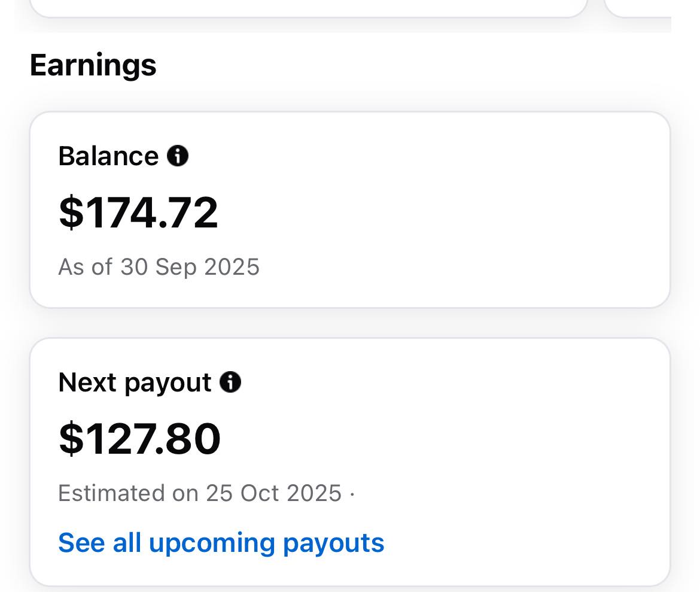Image resolution: width=700 pixels, height=592 pixels.
Task: Open See all upcoming payouts
Action: point(221,542)
